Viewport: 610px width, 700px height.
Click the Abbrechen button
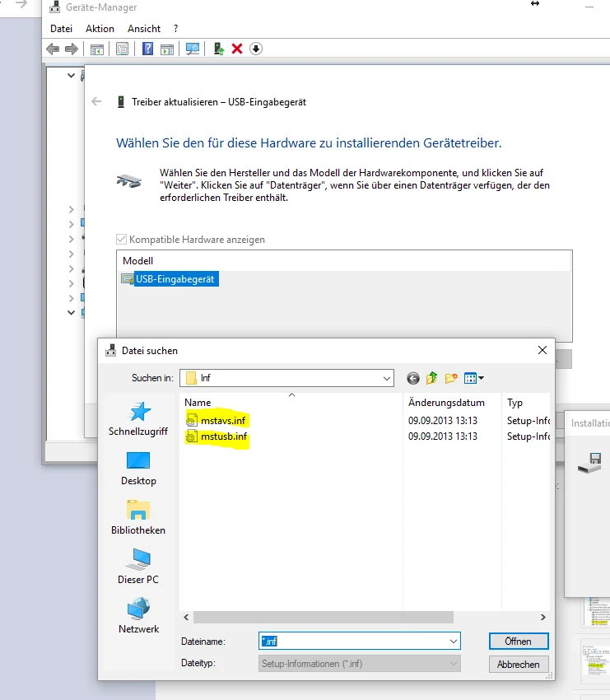519,665
